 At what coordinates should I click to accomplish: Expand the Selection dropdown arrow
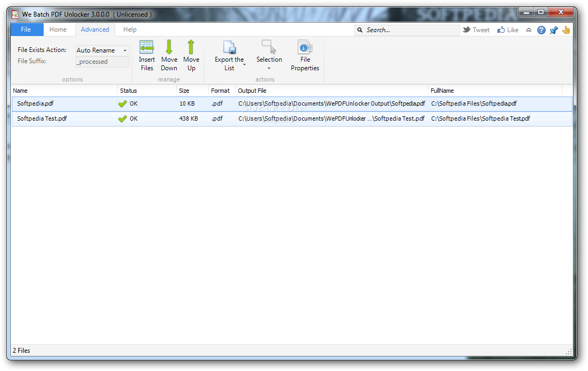[269, 68]
